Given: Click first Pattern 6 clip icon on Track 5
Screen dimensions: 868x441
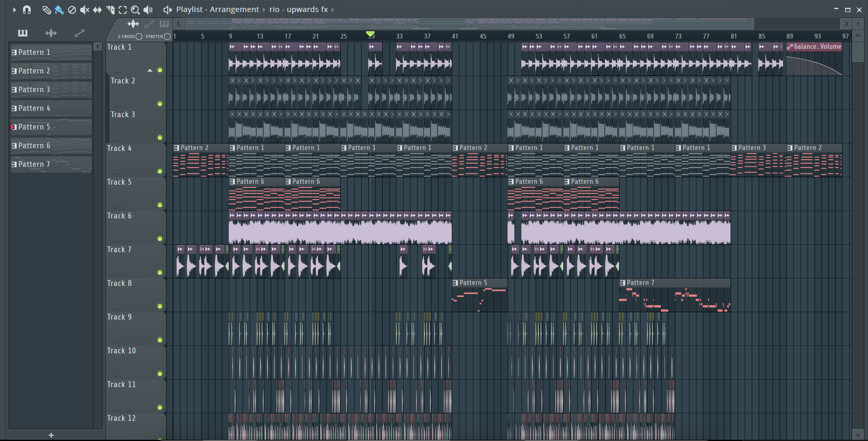Looking at the screenshot, I should coord(232,181).
